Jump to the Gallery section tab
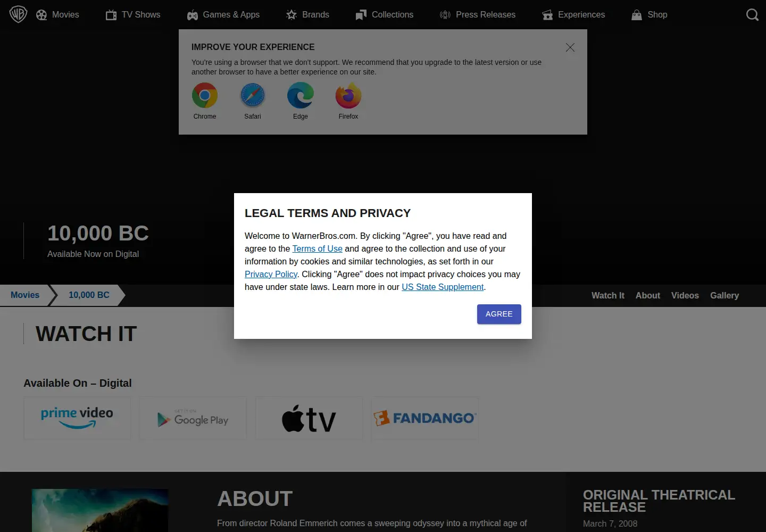Image resolution: width=766 pixels, height=532 pixels. point(725,296)
